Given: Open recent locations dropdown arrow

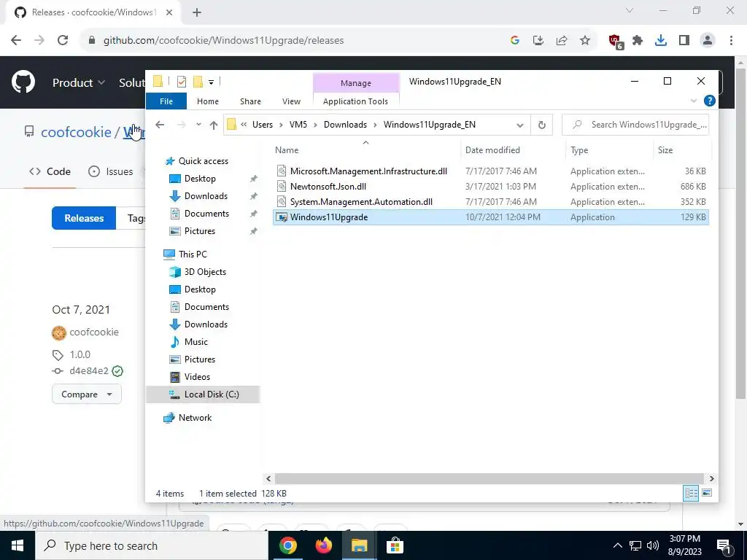Looking at the screenshot, I should pyautogui.click(x=198, y=125).
